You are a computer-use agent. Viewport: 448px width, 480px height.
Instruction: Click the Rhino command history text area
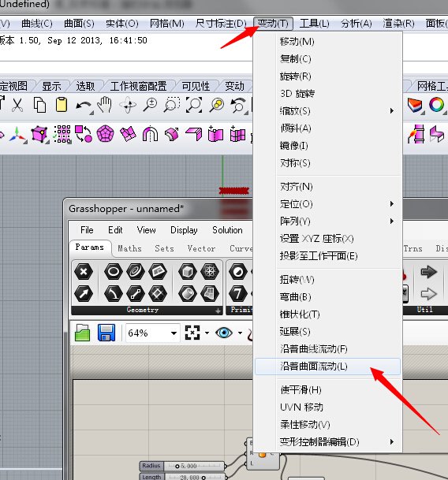[x=125, y=47]
